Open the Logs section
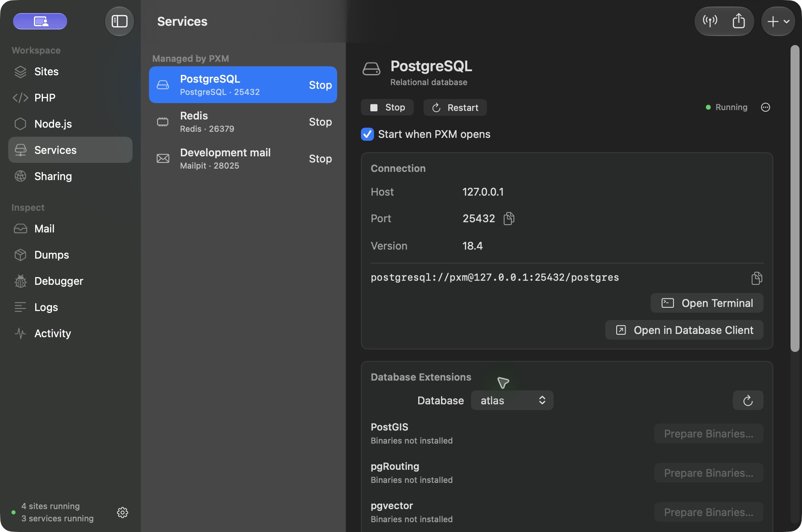 pyautogui.click(x=70, y=307)
